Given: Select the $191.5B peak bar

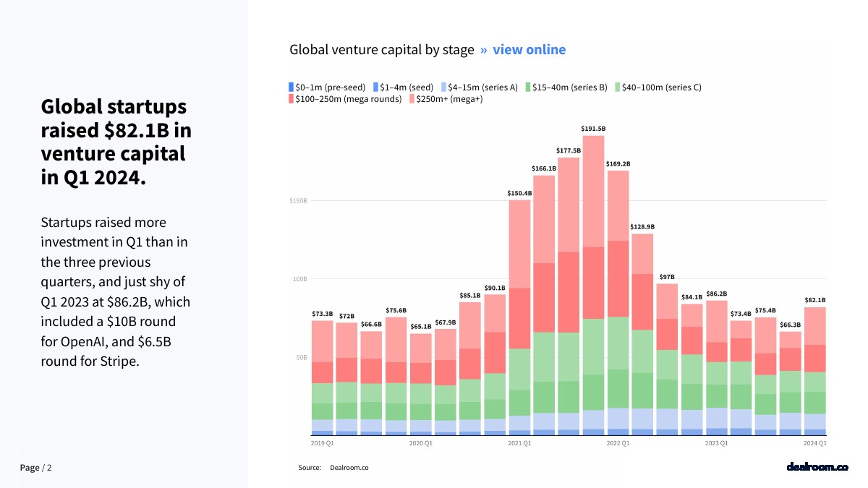Looking at the screenshot, I should click(593, 286).
